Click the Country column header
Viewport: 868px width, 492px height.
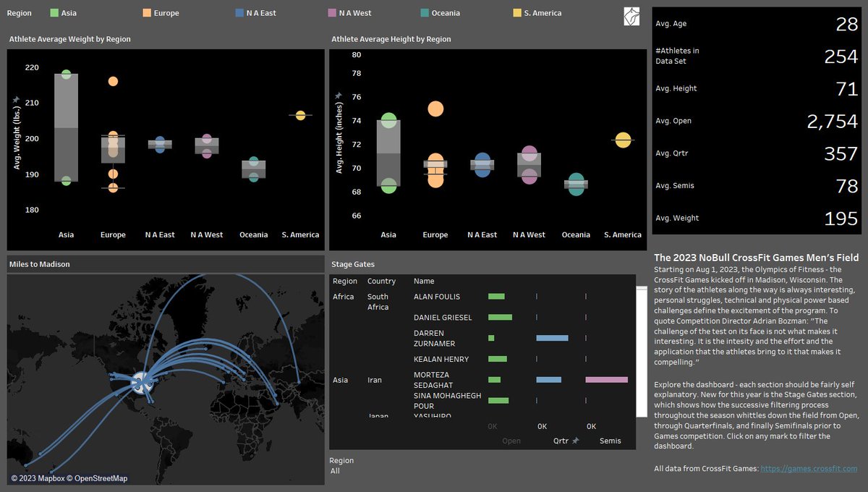coord(381,281)
